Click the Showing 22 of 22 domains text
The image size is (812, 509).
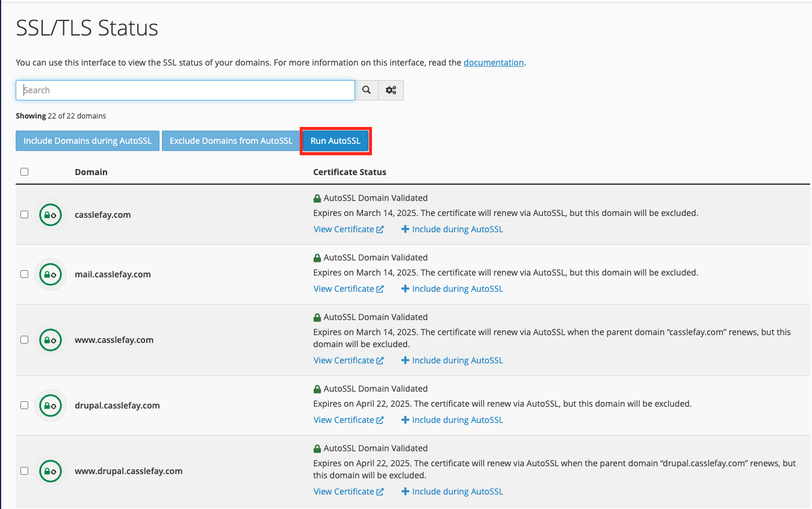[61, 116]
